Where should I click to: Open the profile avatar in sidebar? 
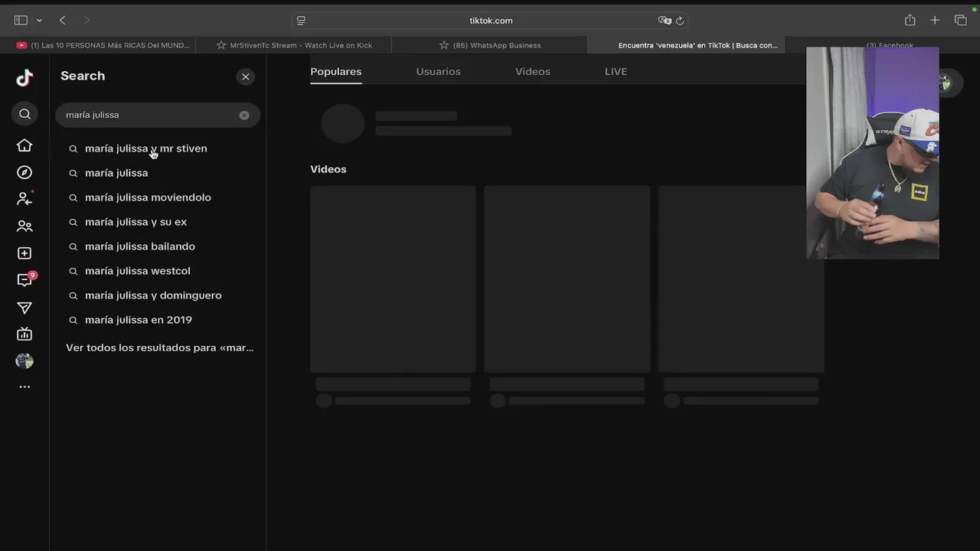pos(24,361)
